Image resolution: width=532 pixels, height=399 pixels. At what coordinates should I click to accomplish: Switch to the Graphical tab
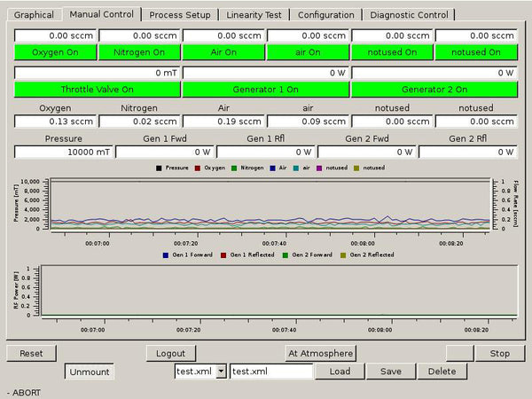[x=34, y=14]
